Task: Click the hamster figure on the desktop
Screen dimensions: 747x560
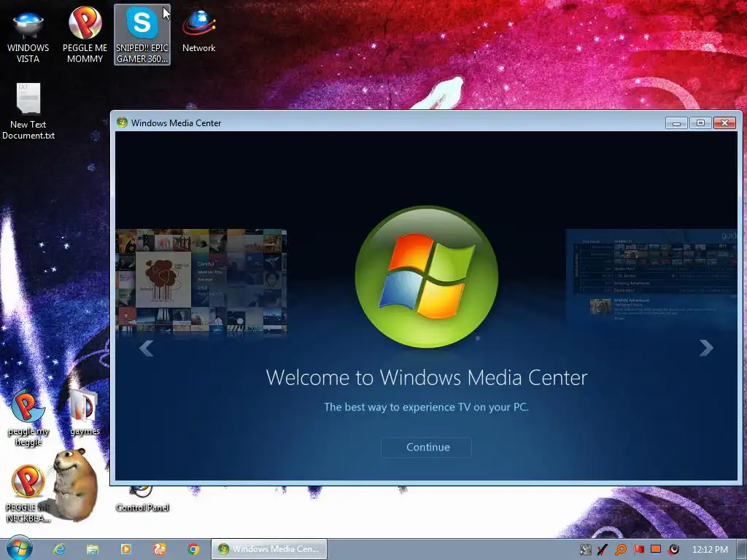Action: [x=74, y=484]
